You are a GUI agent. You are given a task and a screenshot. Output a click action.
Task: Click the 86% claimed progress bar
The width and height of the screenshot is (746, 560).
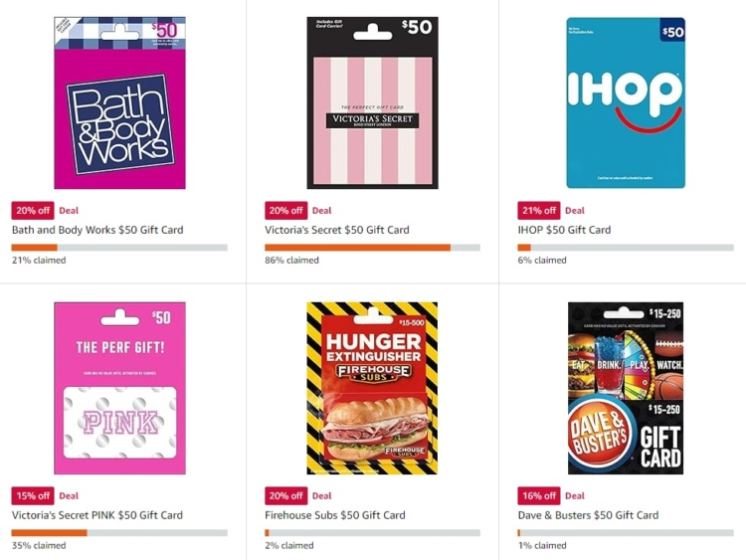coord(373,248)
